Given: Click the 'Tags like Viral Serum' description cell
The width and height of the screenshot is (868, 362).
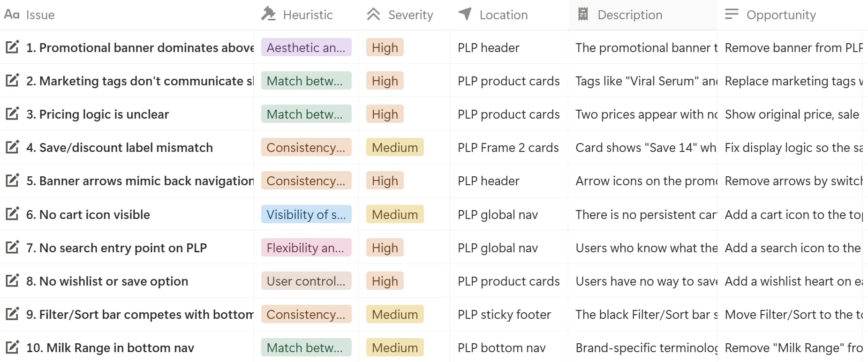Looking at the screenshot, I should click(x=642, y=81).
